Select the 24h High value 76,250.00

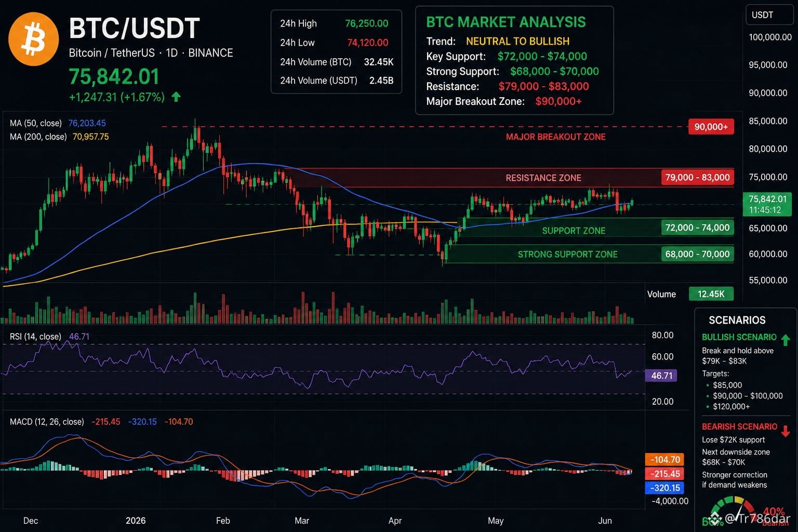(x=366, y=23)
